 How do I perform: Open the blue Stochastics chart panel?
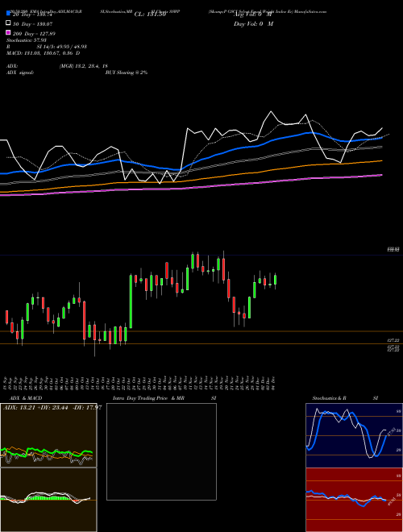tap(354, 435)
